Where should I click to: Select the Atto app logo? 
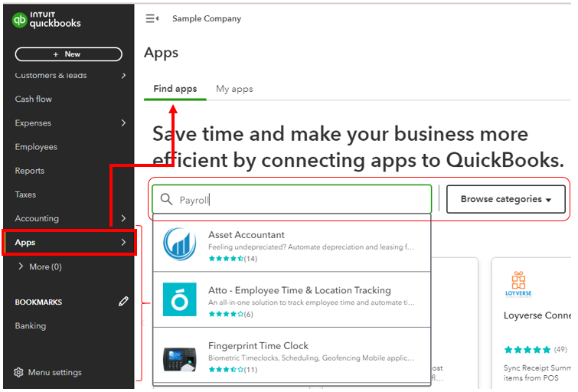[x=179, y=299]
